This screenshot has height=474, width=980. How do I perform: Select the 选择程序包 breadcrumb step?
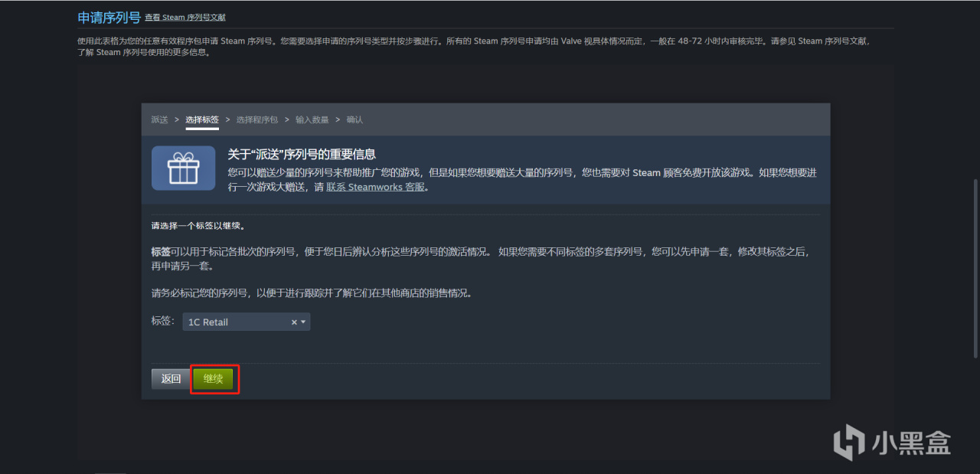(x=257, y=119)
